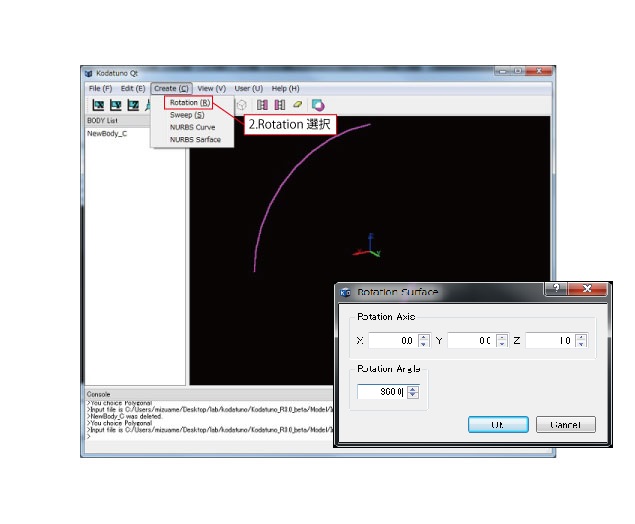Viewport: 635px width, 524px height.
Task: Decrease the Y axis value with down arrow
Action: 503,345
